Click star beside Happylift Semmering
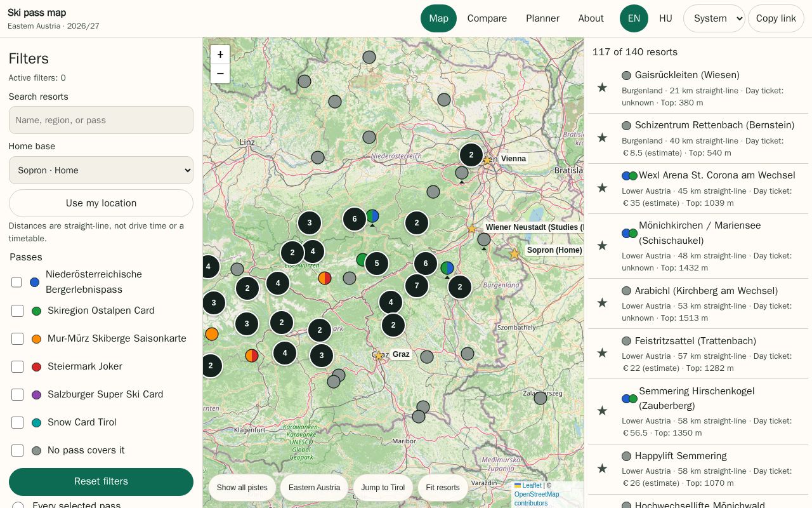The image size is (812, 508). [x=602, y=469]
